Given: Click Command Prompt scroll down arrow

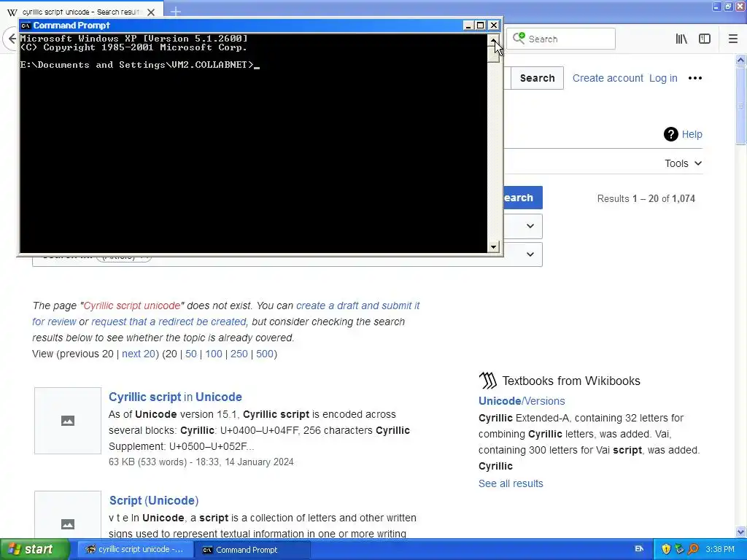Looking at the screenshot, I should (x=493, y=246).
